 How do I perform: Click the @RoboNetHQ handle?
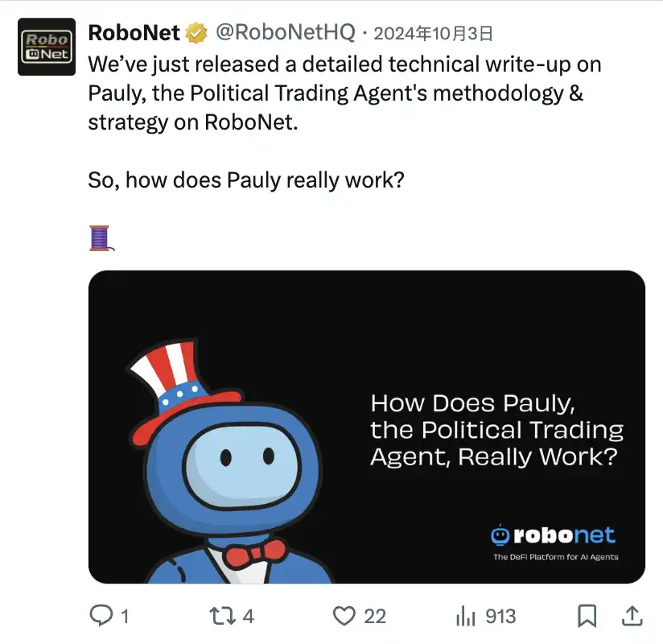(283, 33)
